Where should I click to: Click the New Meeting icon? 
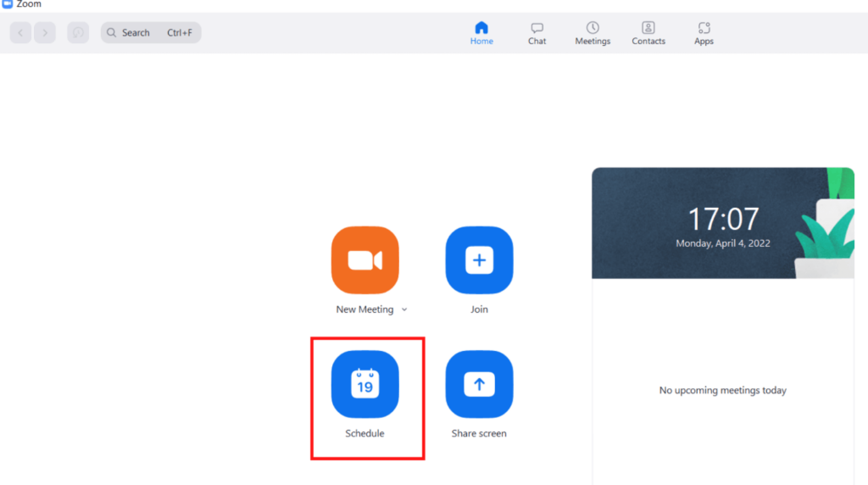click(x=365, y=260)
